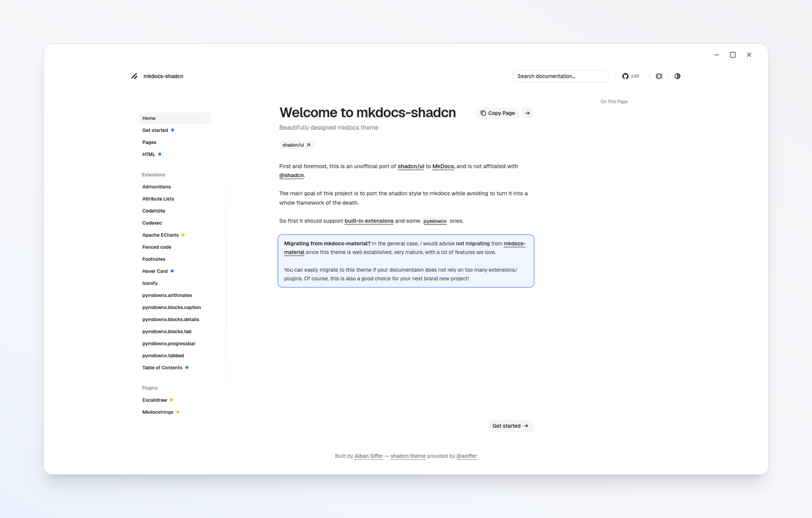The height and width of the screenshot is (518, 812).
Task: Open Apache ECharts sidebar entry
Action: [160, 235]
